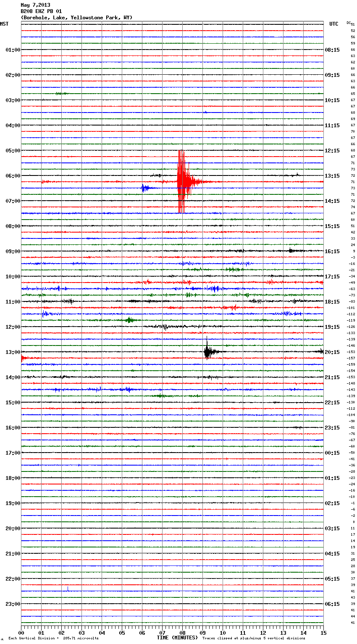The width and height of the screenshot is (357, 644).
Task: Click the 18:15 UTC time label
Action: (x=332, y=302)
